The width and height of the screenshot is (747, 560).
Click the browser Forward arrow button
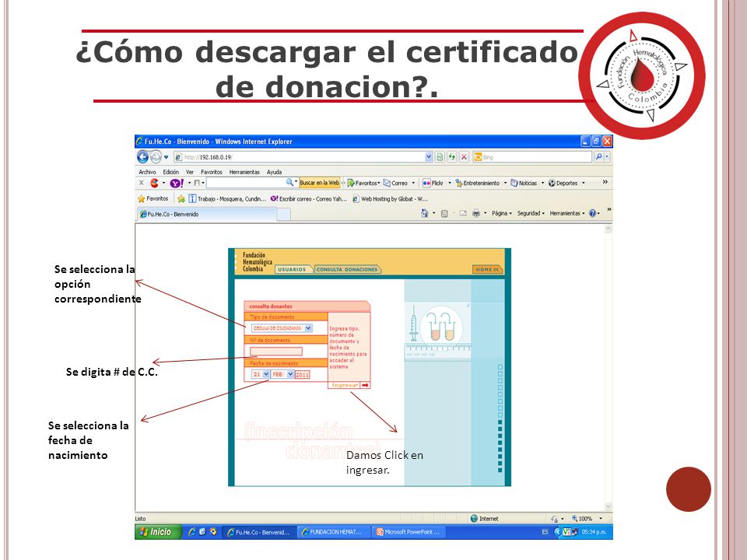(156, 156)
